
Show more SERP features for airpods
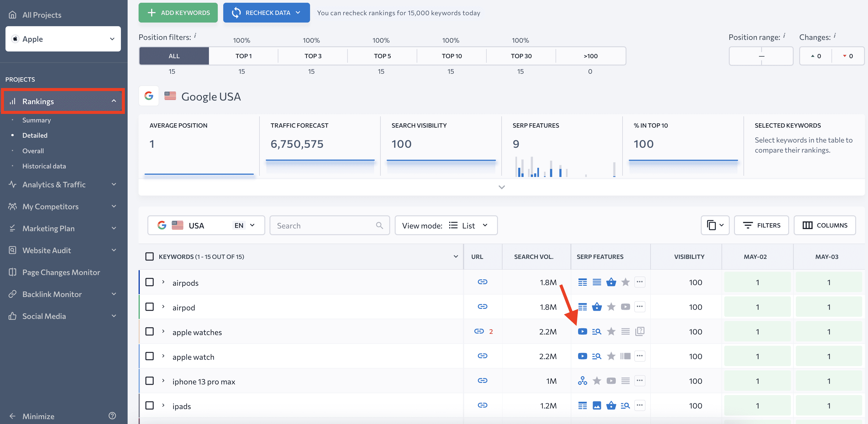[x=640, y=282]
